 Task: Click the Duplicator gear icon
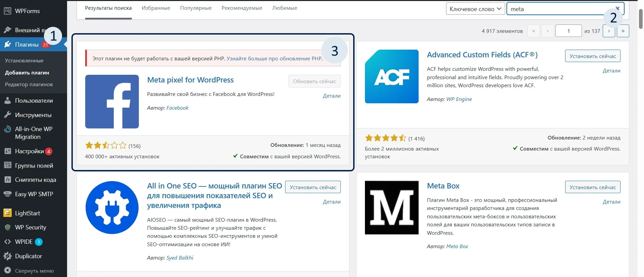tap(7, 256)
